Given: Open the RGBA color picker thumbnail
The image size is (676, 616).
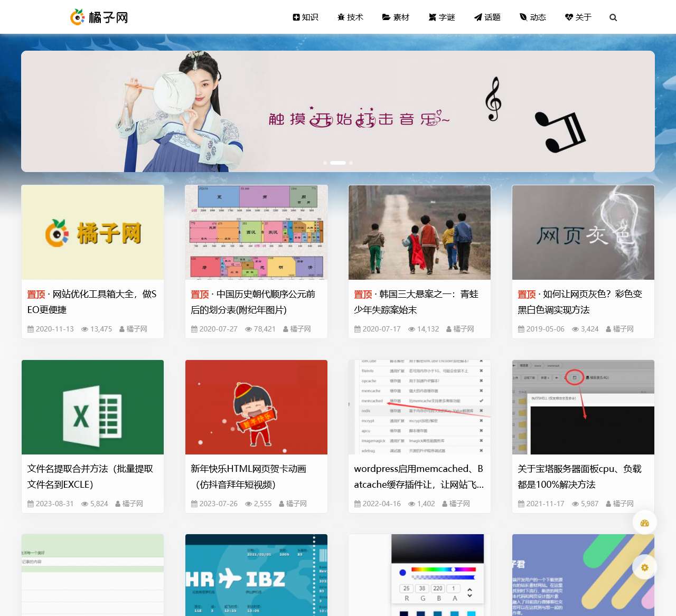Looking at the screenshot, I should (419, 575).
